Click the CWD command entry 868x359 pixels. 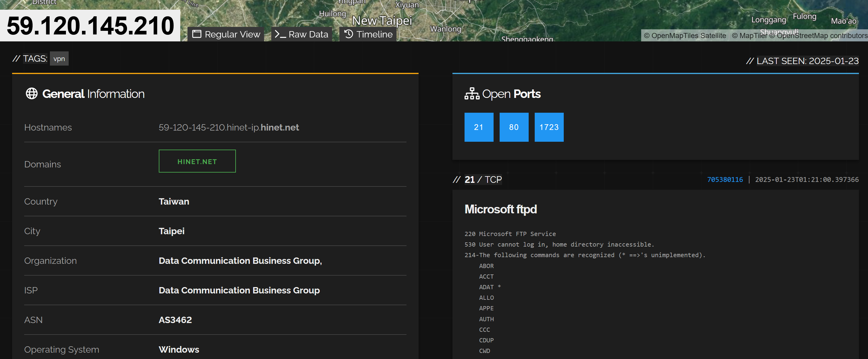click(485, 351)
